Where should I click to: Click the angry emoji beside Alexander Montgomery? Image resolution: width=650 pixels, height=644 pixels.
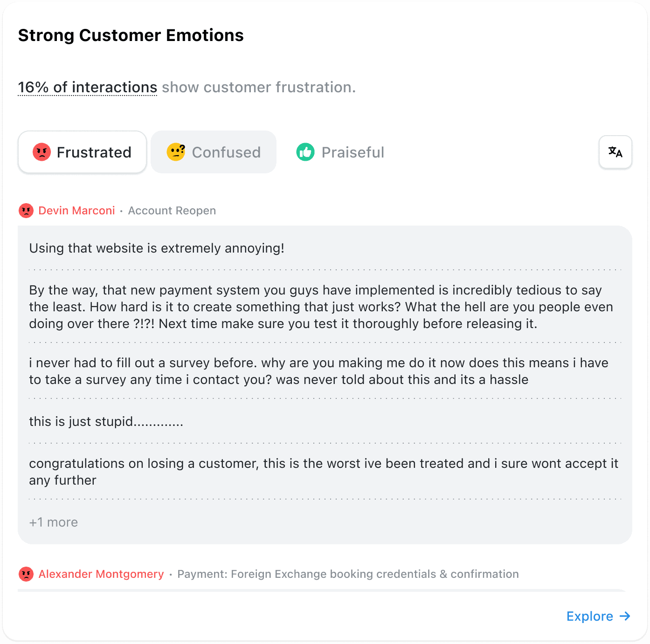click(26, 574)
